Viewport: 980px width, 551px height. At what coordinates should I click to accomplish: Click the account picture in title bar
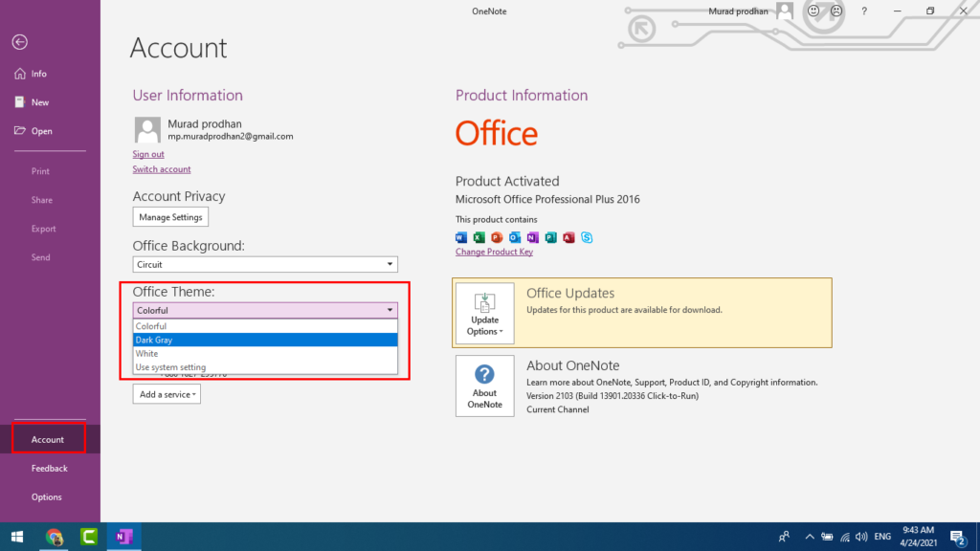coord(785,11)
